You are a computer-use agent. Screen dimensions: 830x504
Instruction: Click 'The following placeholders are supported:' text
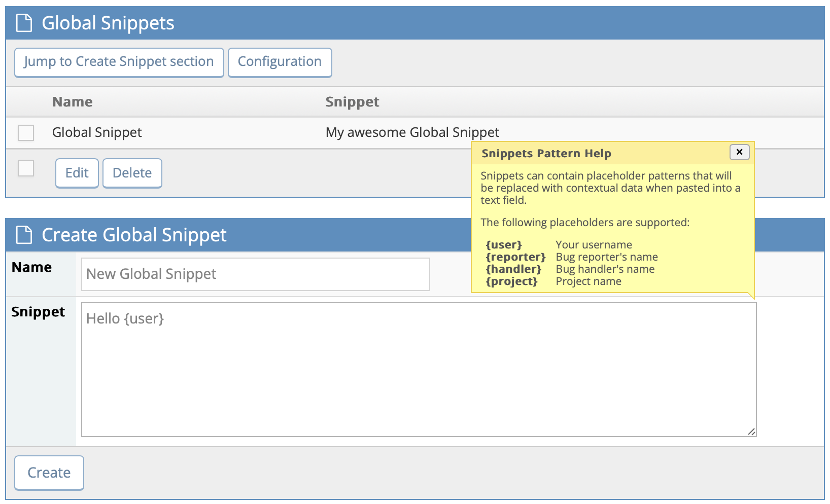click(585, 223)
